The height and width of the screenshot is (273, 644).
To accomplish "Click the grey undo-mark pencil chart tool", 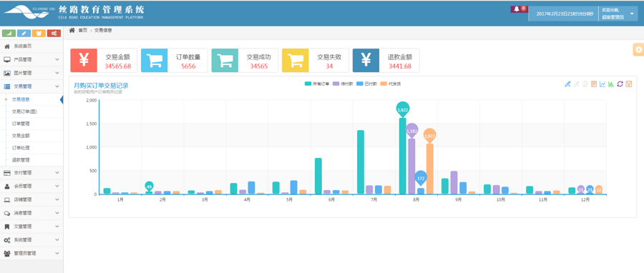I will click(576, 84).
